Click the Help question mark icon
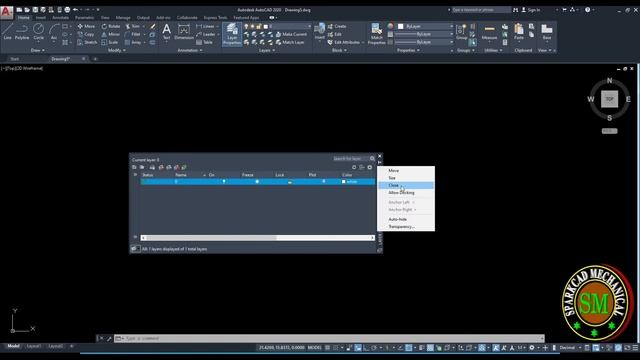Screen dimensions: 640x360 587,10
